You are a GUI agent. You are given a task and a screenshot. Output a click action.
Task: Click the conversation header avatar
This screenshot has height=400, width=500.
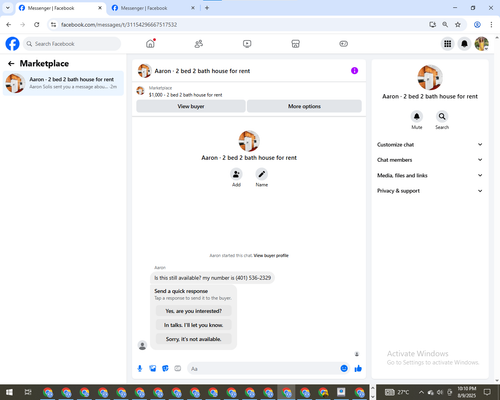coord(145,71)
